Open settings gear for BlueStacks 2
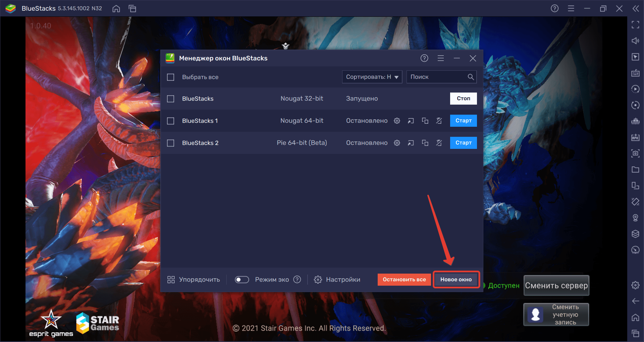This screenshot has width=644, height=342. pyautogui.click(x=397, y=143)
